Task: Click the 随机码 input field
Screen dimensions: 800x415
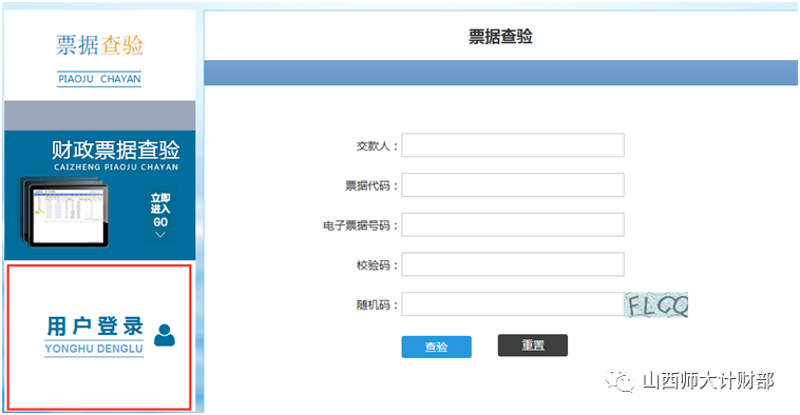Action: pos(513,304)
